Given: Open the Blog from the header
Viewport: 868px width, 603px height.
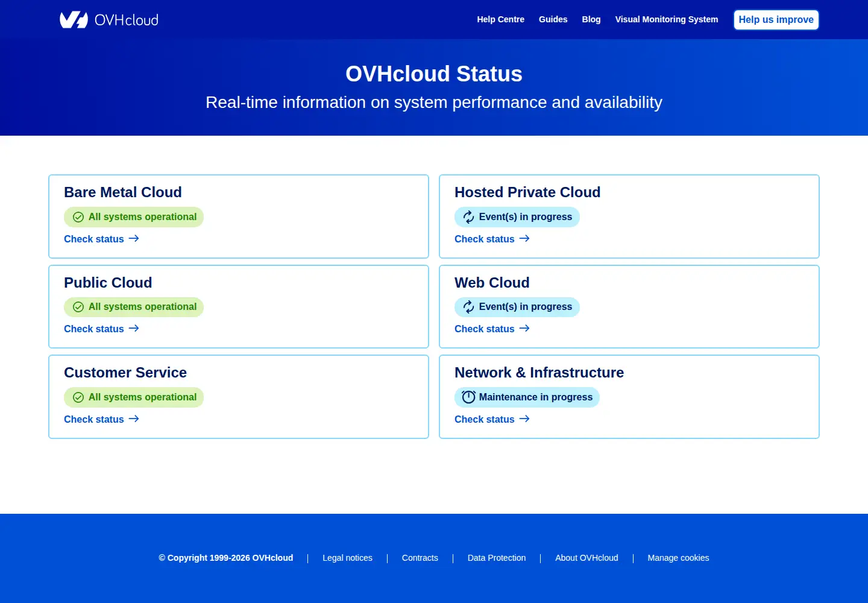Looking at the screenshot, I should 591,19.
